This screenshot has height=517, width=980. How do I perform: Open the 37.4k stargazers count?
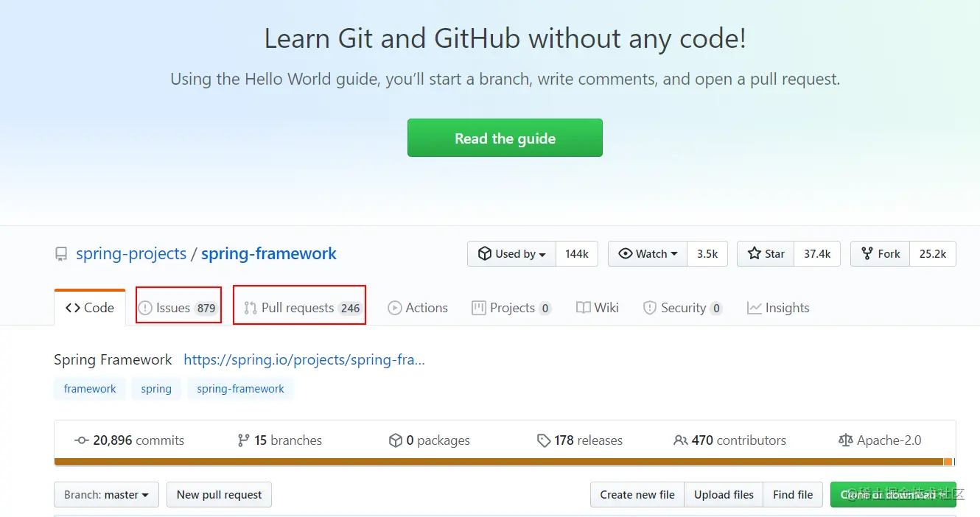point(817,253)
